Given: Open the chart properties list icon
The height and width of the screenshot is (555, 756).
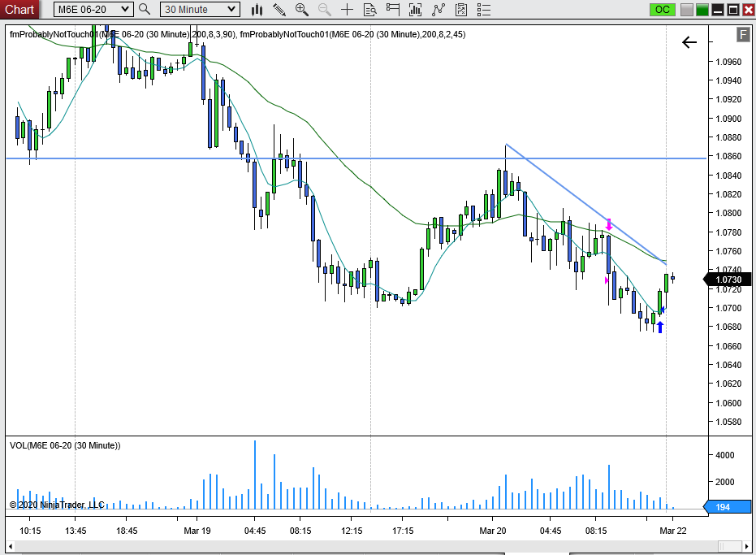Looking at the screenshot, I should [x=484, y=10].
